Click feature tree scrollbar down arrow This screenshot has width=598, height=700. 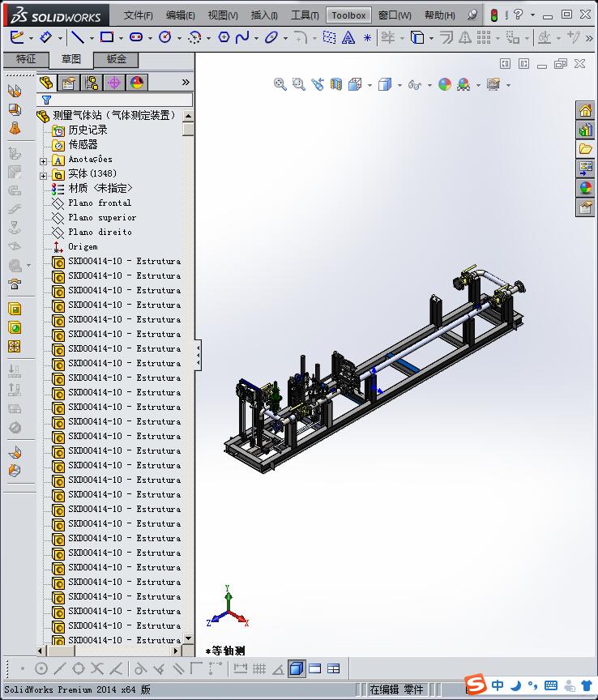[x=189, y=638]
